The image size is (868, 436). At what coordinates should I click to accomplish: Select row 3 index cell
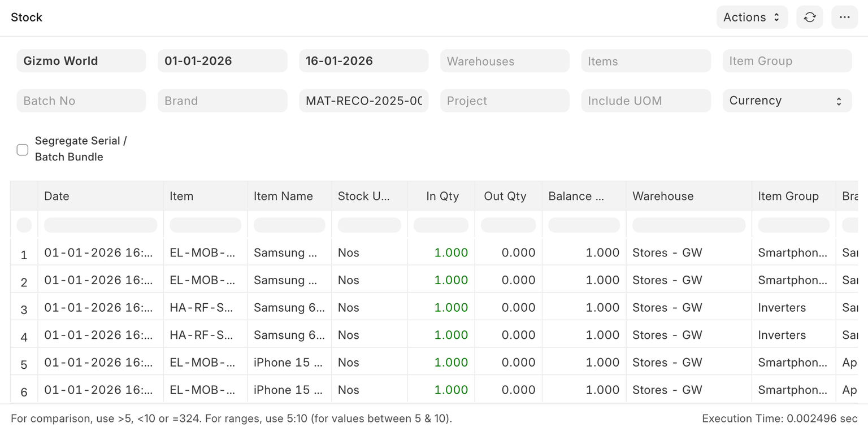(x=24, y=309)
